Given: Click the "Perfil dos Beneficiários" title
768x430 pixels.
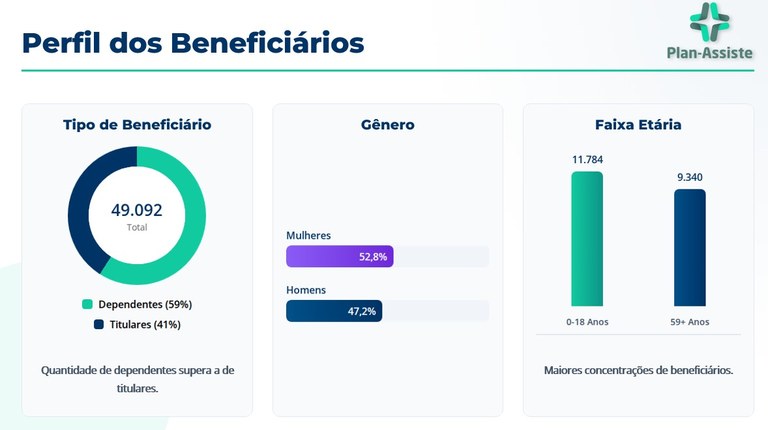Looking at the screenshot, I should (x=193, y=42).
